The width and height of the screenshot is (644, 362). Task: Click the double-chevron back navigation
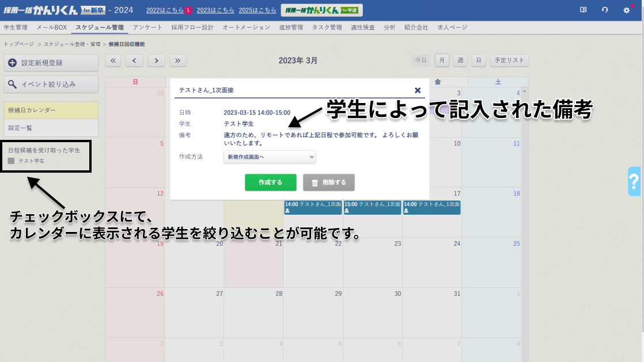click(x=113, y=60)
